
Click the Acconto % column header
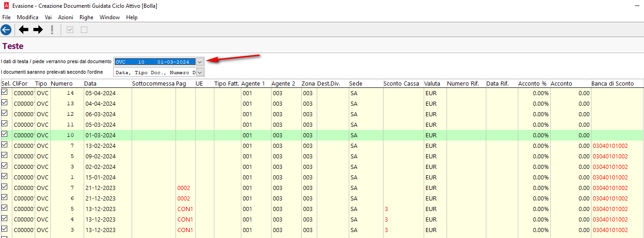(533, 84)
